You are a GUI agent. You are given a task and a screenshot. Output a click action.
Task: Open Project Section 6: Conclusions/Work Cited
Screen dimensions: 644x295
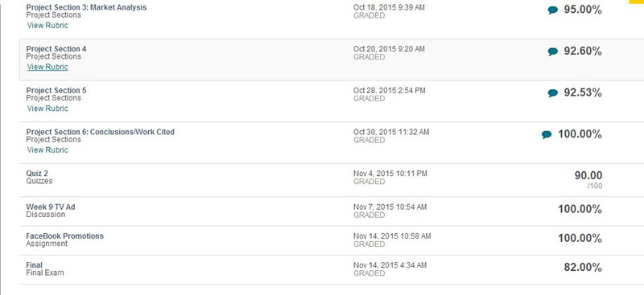100,132
